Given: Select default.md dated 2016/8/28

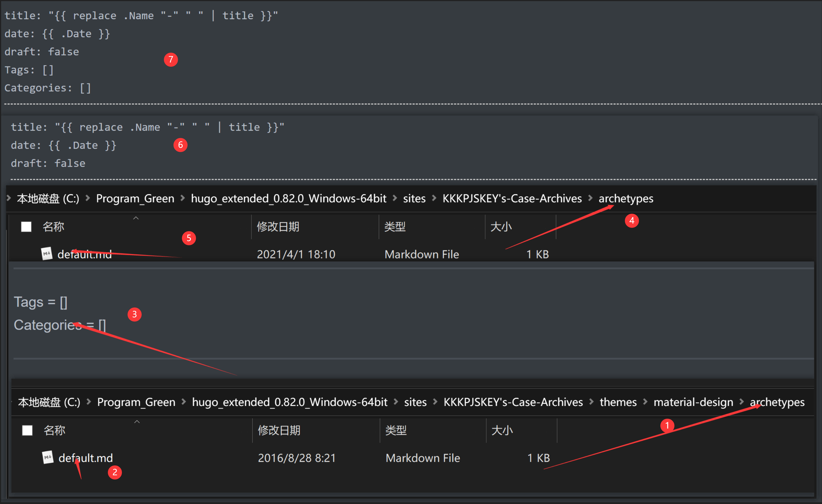Looking at the screenshot, I should pyautogui.click(x=86, y=458).
